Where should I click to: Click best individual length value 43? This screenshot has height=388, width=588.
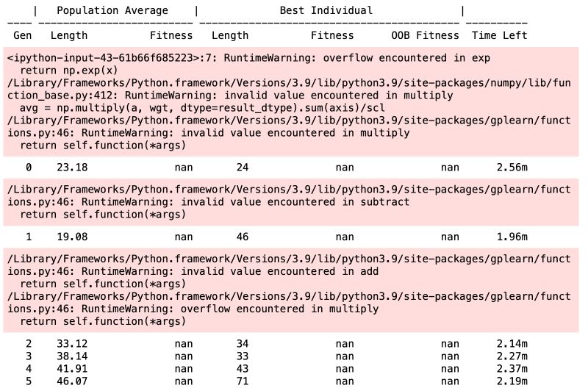(243, 369)
